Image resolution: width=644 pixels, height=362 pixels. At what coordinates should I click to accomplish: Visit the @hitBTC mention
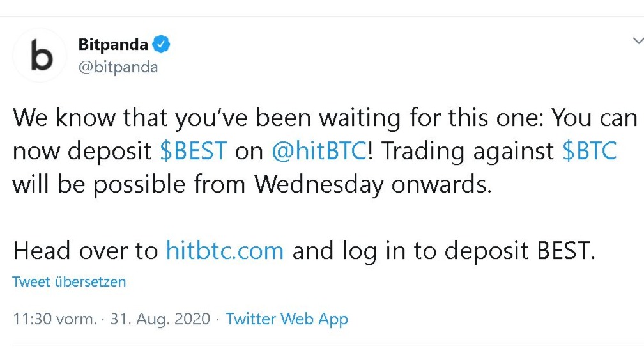[319, 150]
